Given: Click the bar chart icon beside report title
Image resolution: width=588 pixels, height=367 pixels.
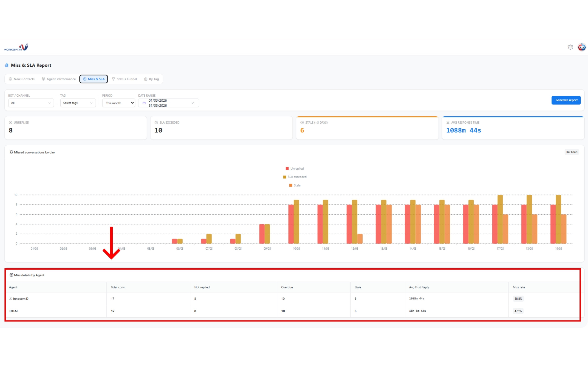Looking at the screenshot, I should pyautogui.click(x=7, y=65).
